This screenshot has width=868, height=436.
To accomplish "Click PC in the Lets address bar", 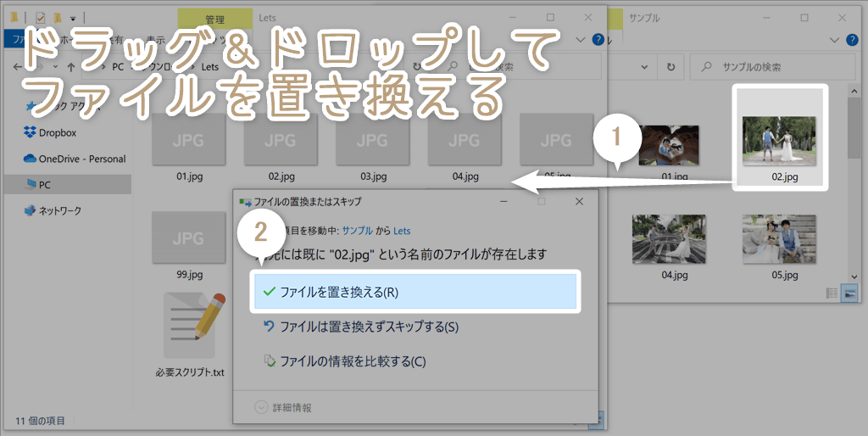I will (118, 67).
